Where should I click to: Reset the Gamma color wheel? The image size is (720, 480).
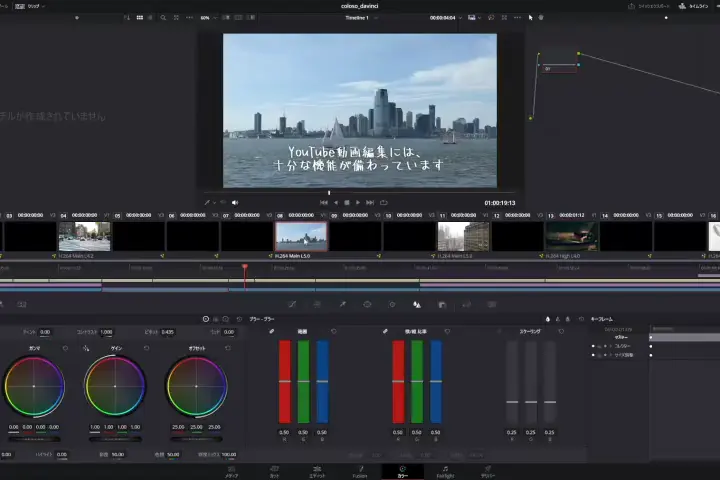click(x=65, y=349)
